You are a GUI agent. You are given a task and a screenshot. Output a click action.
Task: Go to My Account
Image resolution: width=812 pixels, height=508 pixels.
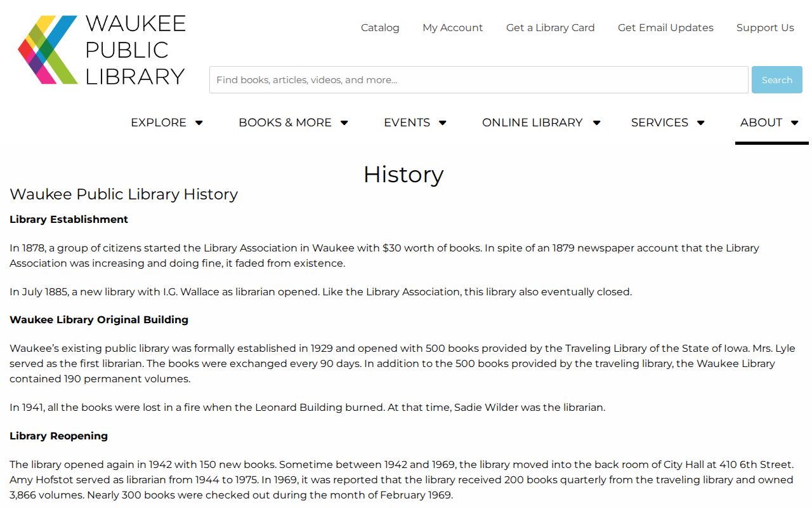(x=453, y=27)
